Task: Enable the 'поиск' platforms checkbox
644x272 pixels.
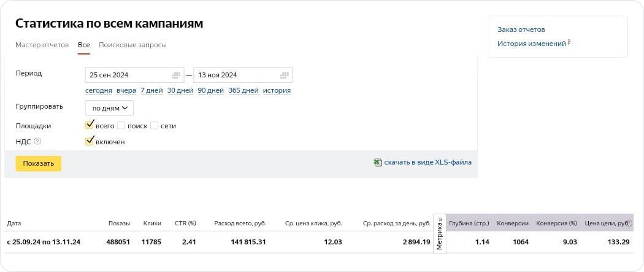Action: click(x=121, y=125)
